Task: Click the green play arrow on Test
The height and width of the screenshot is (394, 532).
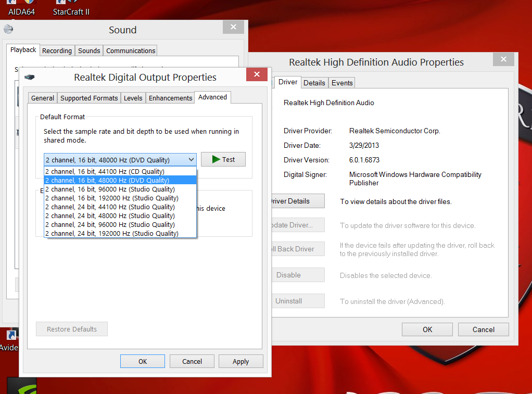Action: tap(216, 159)
